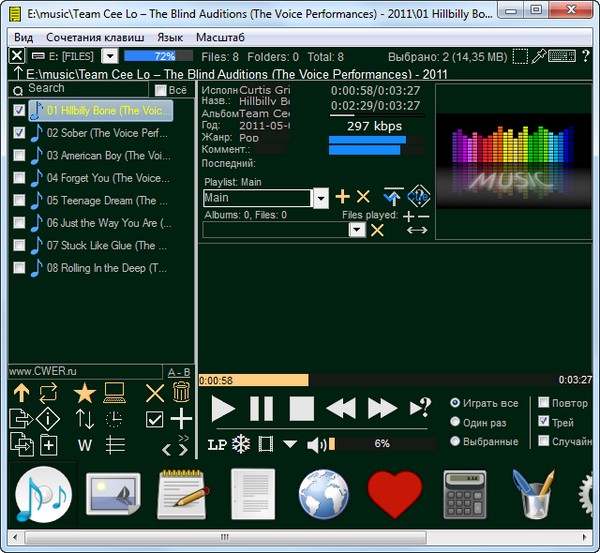The height and width of the screenshot is (553, 600).
Task: Select the Один раз radio button
Action: [x=456, y=423]
